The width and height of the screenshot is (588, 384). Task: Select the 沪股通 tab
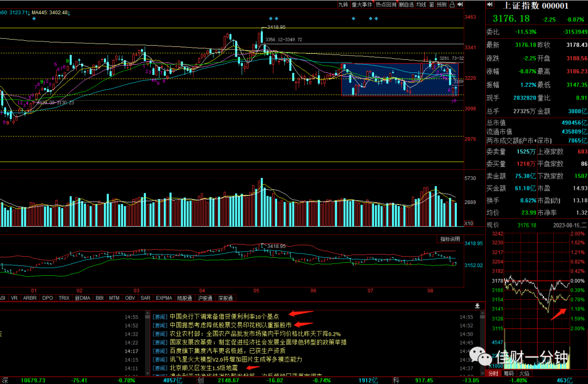205,298
